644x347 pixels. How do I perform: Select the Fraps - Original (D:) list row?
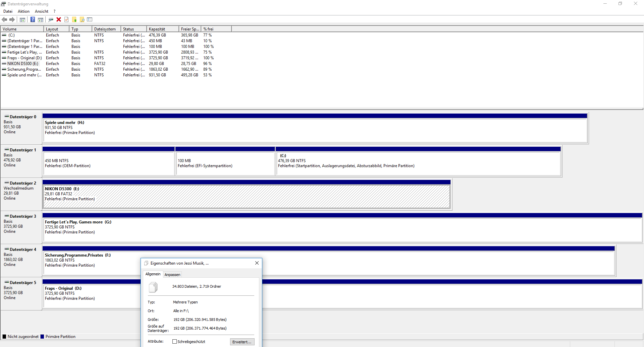pyautogui.click(x=116, y=58)
